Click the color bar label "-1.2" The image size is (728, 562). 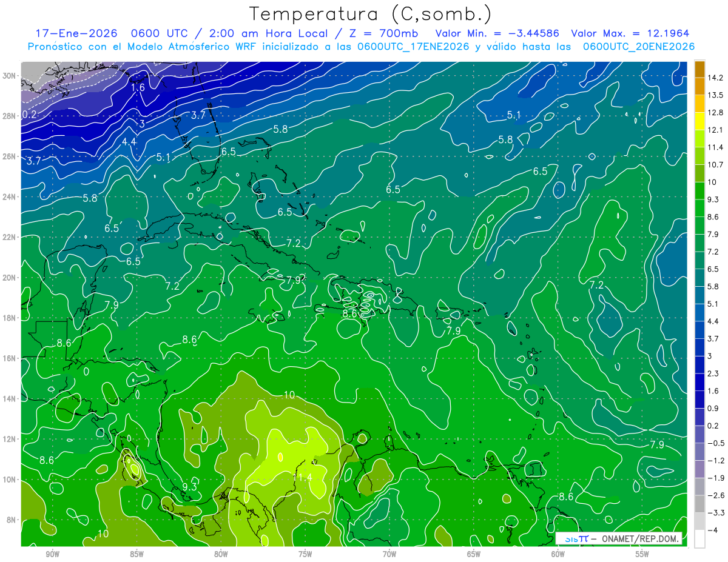coord(716,461)
